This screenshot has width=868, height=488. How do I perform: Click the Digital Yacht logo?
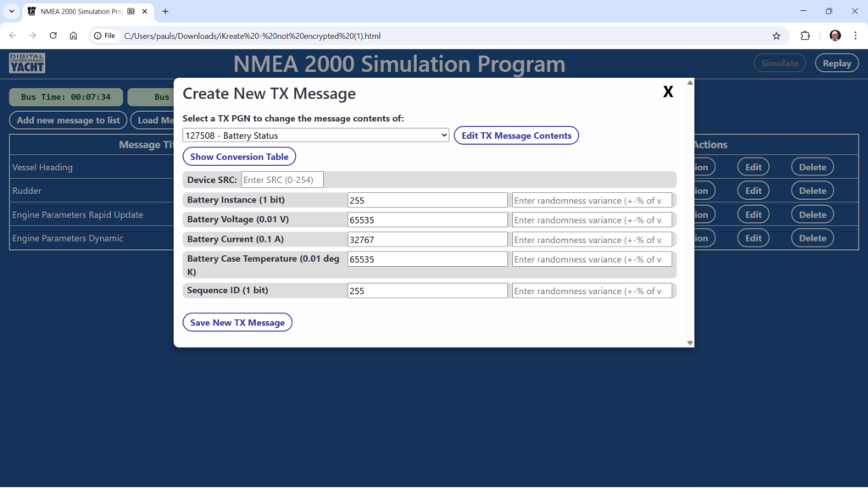tap(27, 64)
